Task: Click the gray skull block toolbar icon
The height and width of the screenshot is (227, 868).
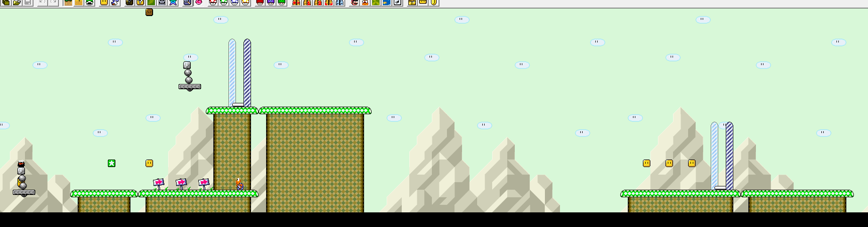Action: (162, 2)
